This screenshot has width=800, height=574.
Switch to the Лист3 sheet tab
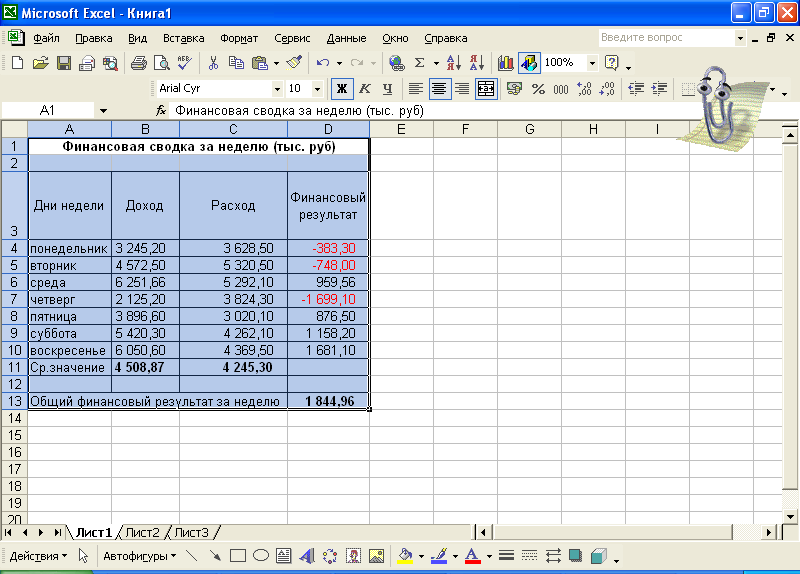tap(191, 533)
